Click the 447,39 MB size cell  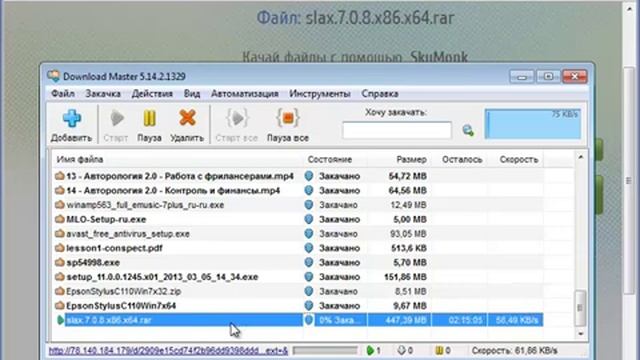(399, 320)
